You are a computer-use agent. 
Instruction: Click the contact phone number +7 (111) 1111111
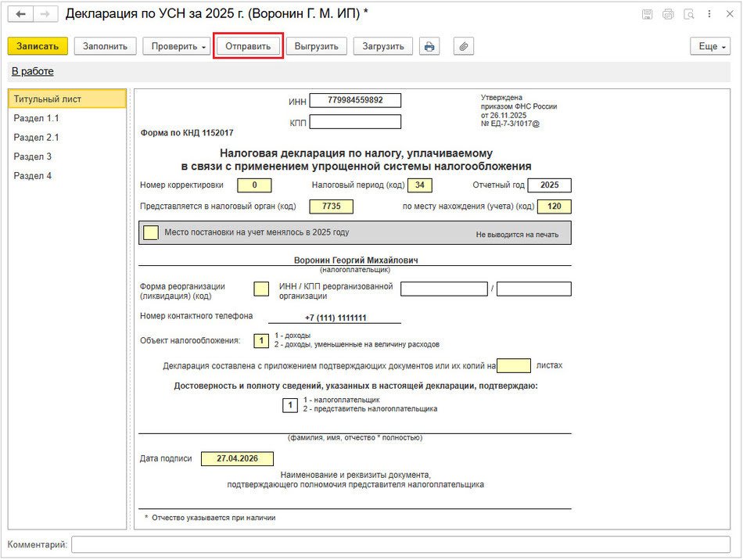click(335, 318)
